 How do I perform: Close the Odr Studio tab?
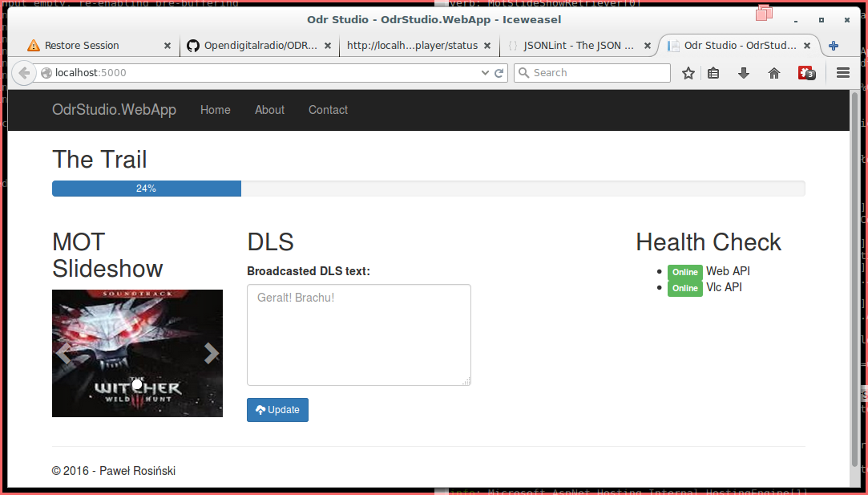point(807,46)
